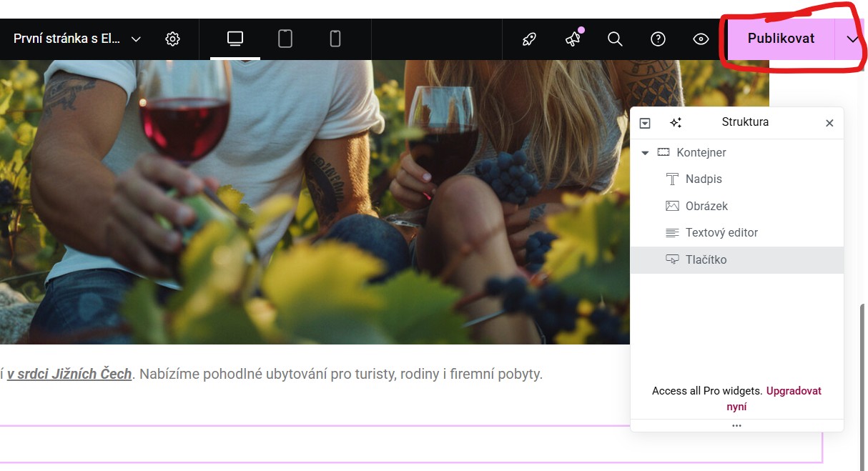Switch to mobile responsive view
Viewport: 868px width, 471px height.
[335, 39]
